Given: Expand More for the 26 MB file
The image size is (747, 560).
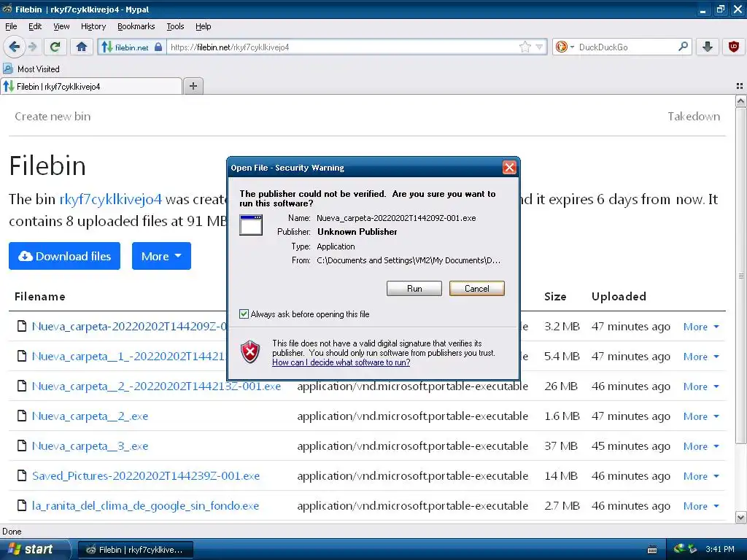Looking at the screenshot, I should (701, 386).
